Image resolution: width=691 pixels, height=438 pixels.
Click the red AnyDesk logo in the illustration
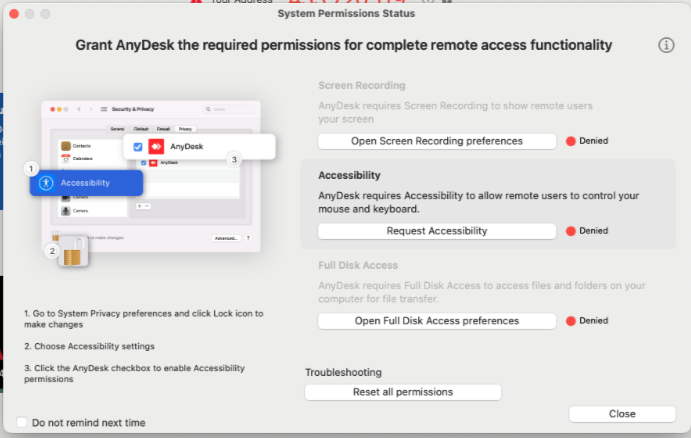pyautogui.click(x=155, y=147)
